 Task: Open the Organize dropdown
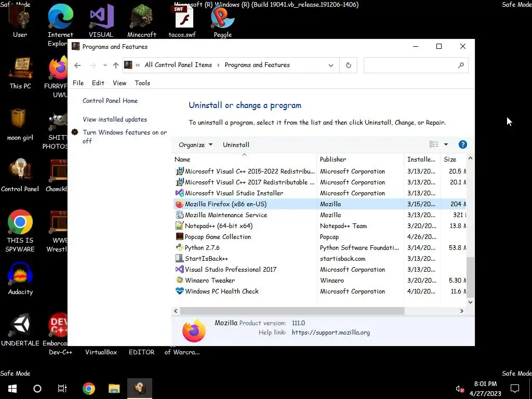pyautogui.click(x=196, y=145)
